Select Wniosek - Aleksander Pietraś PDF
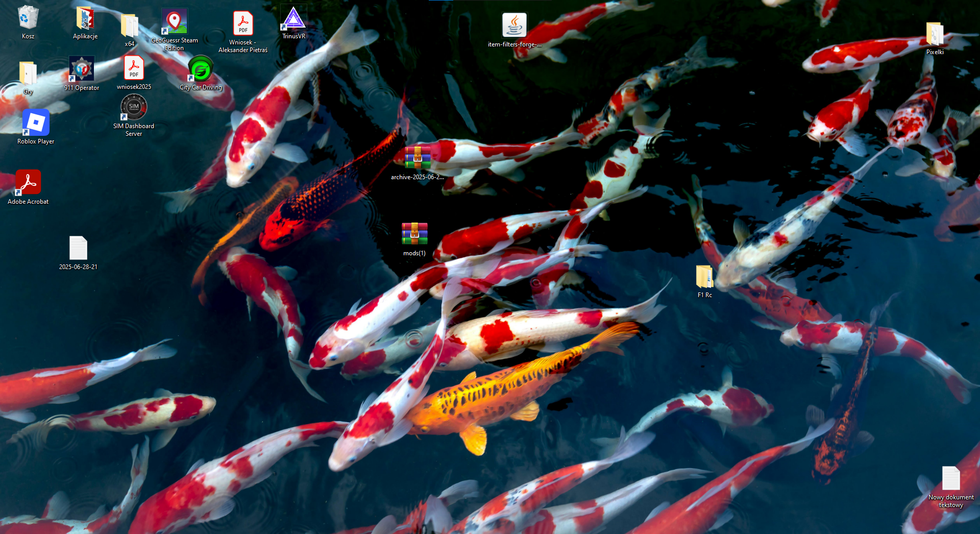 pos(243,23)
